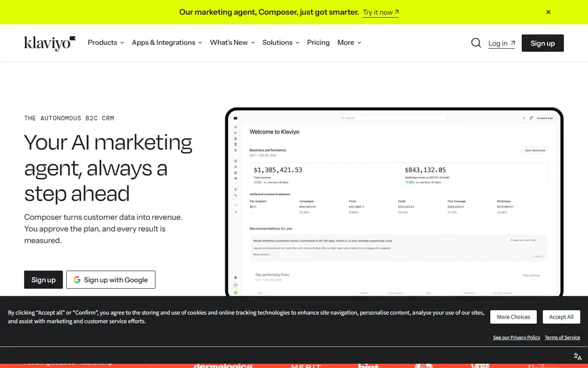588x368 pixels.
Task: Click the 'Your AI marketing agent' headline
Action: [x=109, y=168]
